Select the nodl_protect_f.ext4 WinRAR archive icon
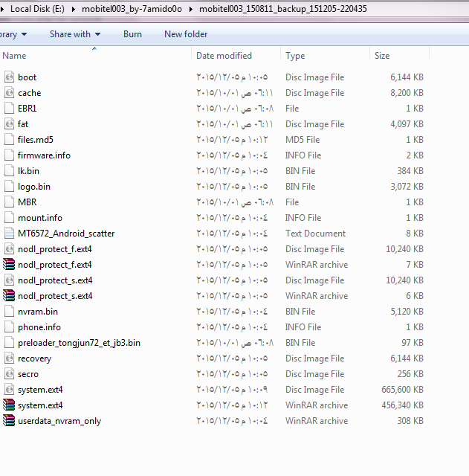This screenshot has height=476, width=469. (9, 265)
